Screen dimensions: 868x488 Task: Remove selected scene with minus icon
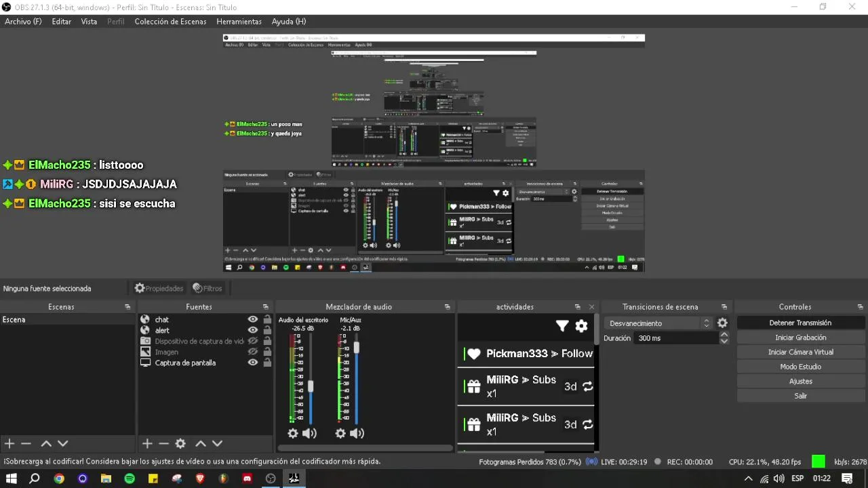coord(26,443)
